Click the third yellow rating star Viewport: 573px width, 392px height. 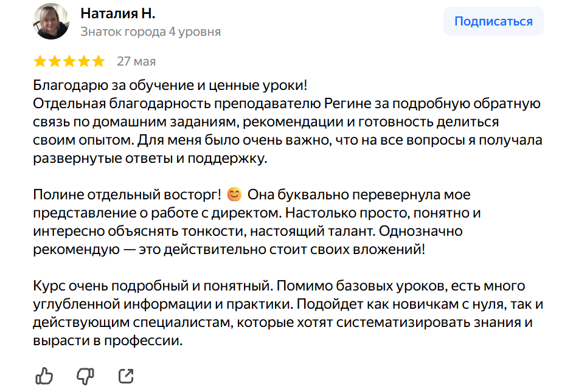(69, 61)
